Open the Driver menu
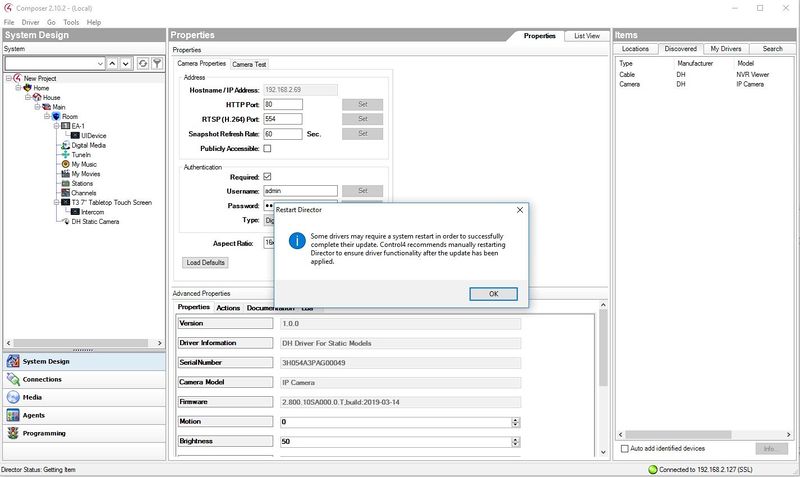 coord(30,22)
